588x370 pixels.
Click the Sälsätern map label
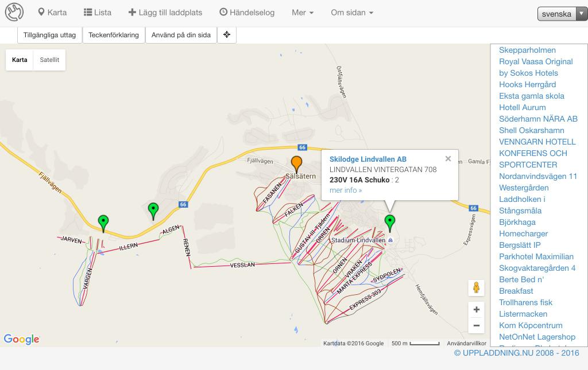pyautogui.click(x=300, y=176)
